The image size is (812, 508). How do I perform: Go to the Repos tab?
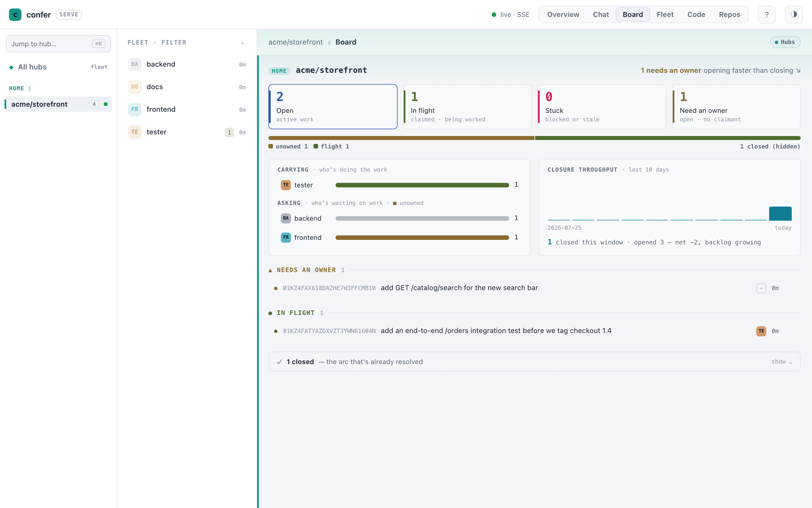tap(729, 14)
